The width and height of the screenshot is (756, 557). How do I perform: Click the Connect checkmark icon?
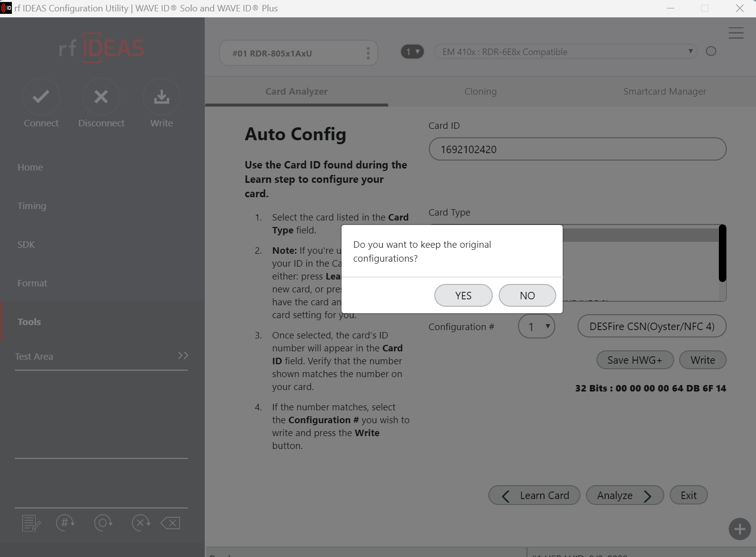coord(41,97)
